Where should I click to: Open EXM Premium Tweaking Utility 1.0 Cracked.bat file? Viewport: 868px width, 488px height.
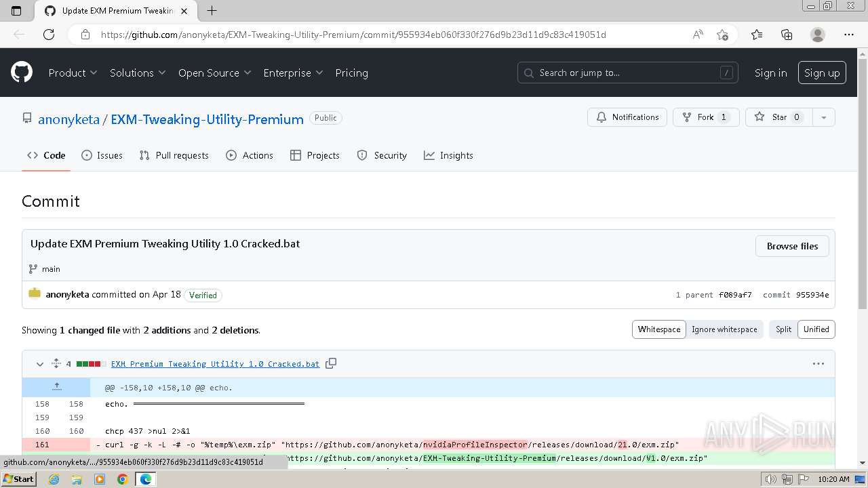[x=215, y=364]
